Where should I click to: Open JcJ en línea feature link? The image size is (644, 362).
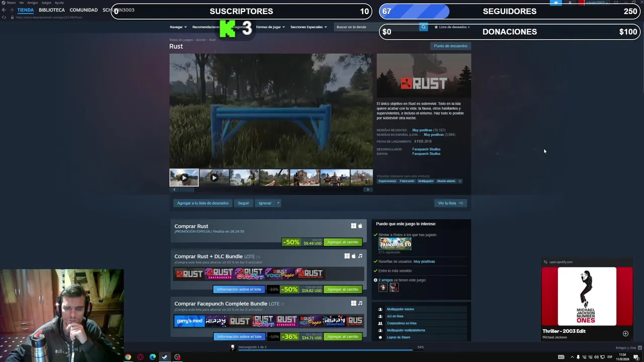(395, 316)
